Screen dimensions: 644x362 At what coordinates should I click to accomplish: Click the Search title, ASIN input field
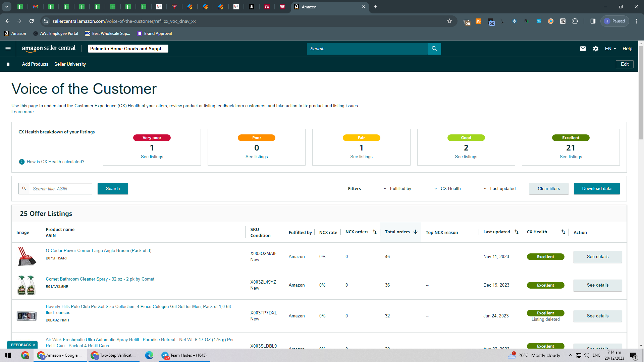[61, 189]
